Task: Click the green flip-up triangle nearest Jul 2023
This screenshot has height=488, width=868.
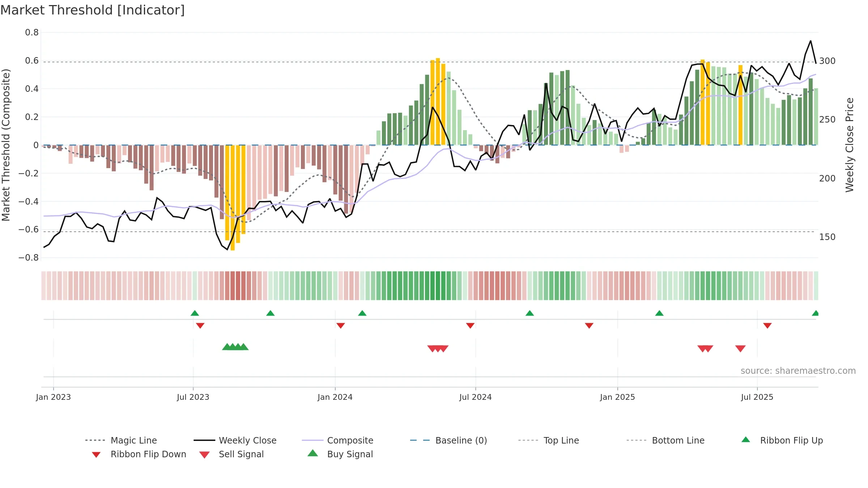Action: (x=195, y=313)
